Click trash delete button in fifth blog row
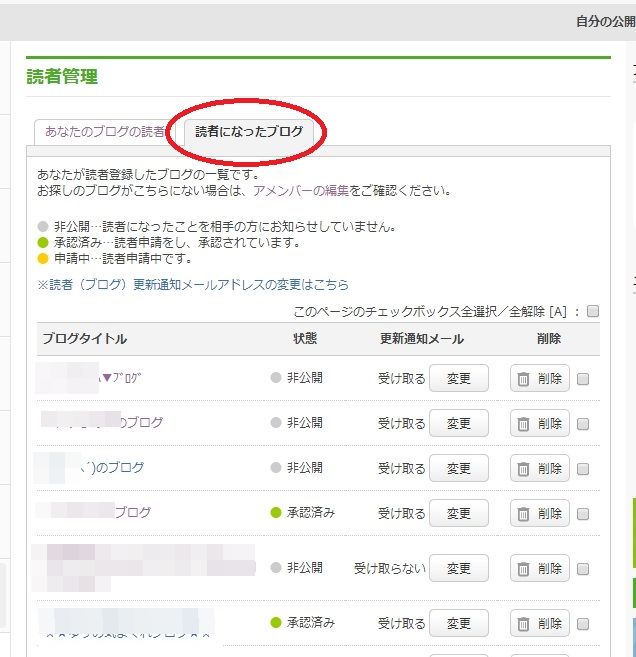Viewport: 636px width, 657px height. click(540, 568)
